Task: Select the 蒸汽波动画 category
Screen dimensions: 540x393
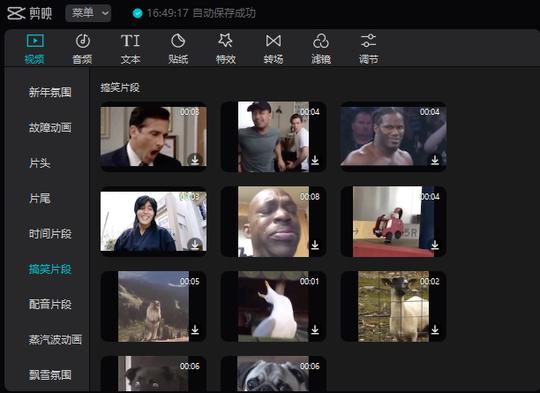Action: click(55, 340)
